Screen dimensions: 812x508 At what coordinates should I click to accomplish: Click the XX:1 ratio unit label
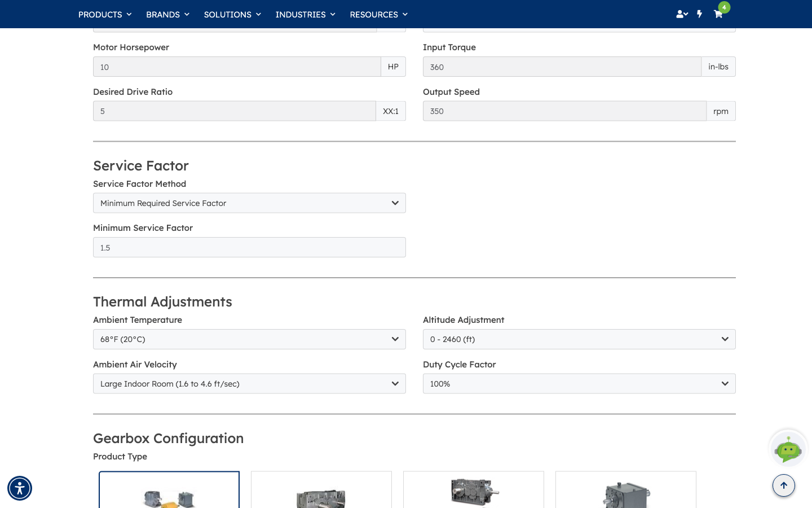[391, 111]
